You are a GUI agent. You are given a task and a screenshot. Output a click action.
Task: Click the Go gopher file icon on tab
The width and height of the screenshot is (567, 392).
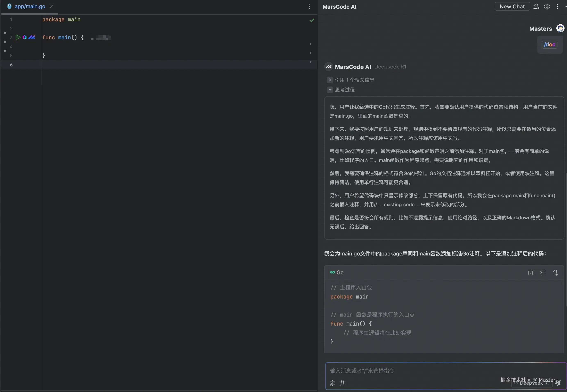pyautogui.click(x=9, y=6)
